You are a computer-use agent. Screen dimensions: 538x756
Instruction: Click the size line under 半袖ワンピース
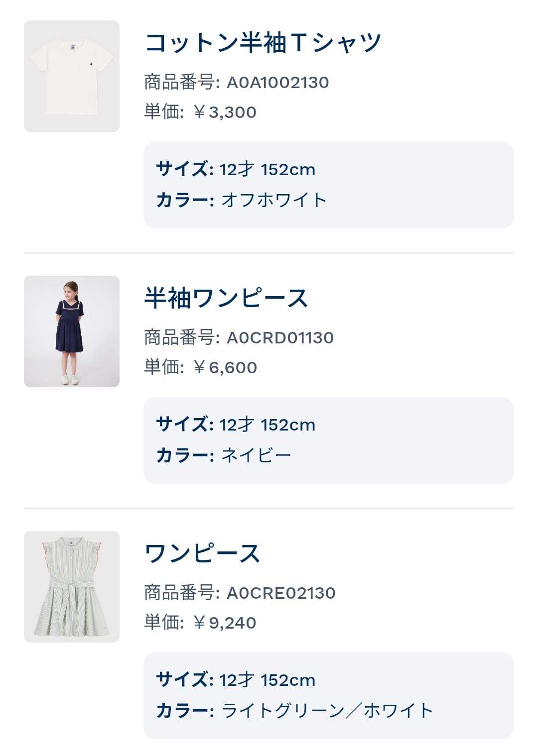coord(236,425)
